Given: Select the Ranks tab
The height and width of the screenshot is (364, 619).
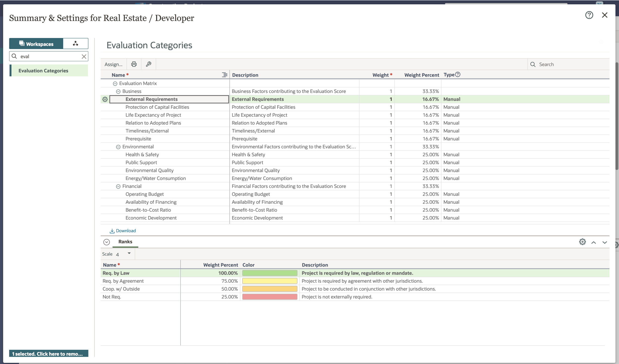Looking at the screenshot, I should tap(125, 242).
